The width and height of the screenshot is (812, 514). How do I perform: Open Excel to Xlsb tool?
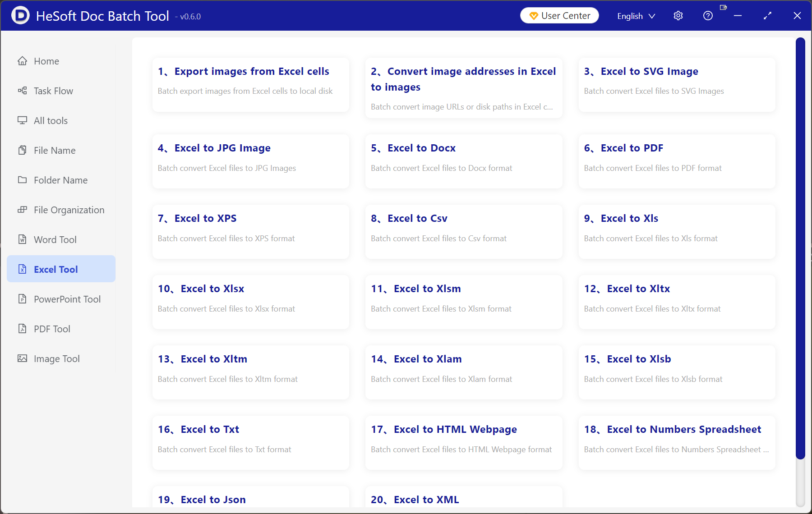[677, 372]
